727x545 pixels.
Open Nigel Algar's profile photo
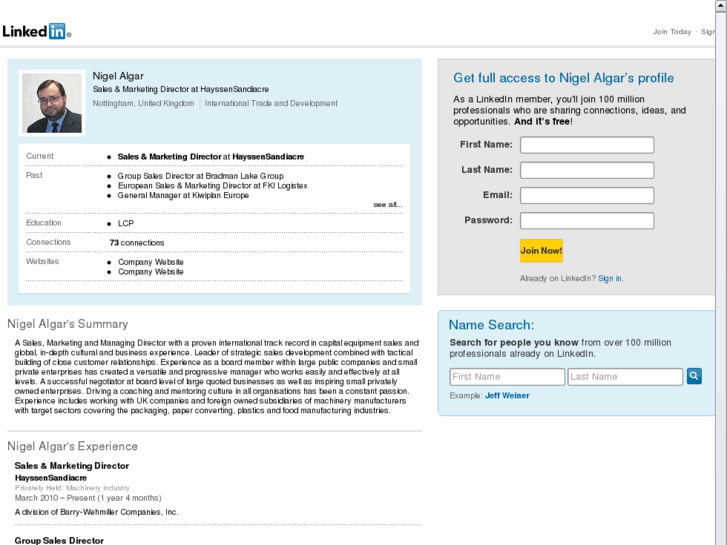click(x=52, y=103)
